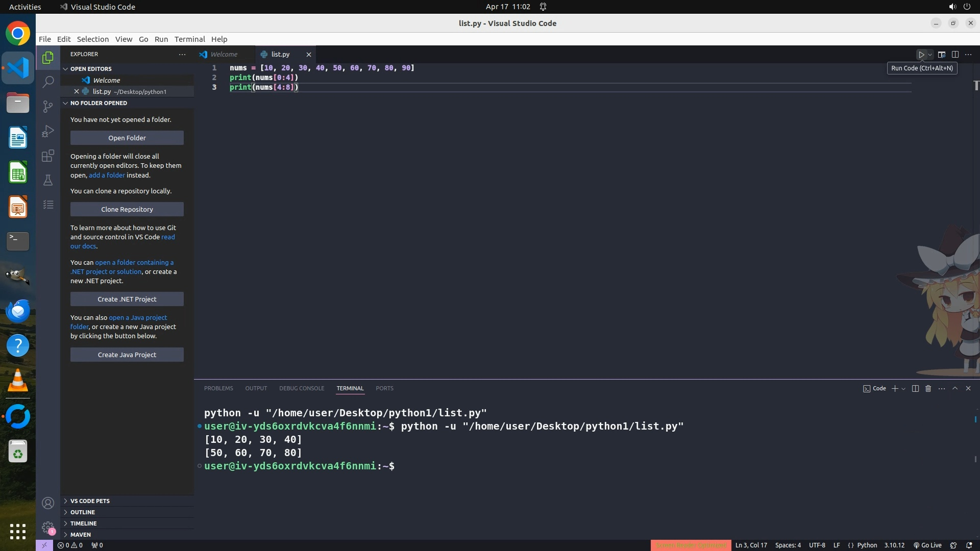Open the Manage settings gear
The width and height of the screenshot is (980, 551).
[x=48, y=527]
